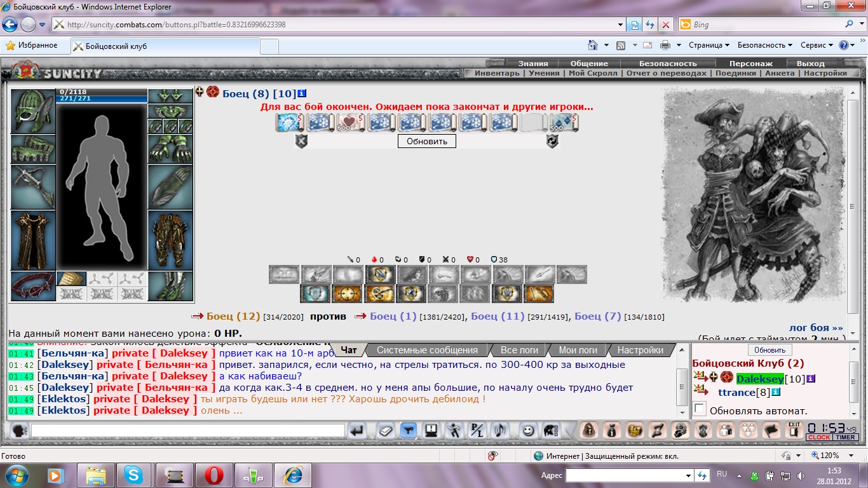Open the Windows Start menu
Image resolution: width=868 pixels, height=488 pixels.
point(15,475)
